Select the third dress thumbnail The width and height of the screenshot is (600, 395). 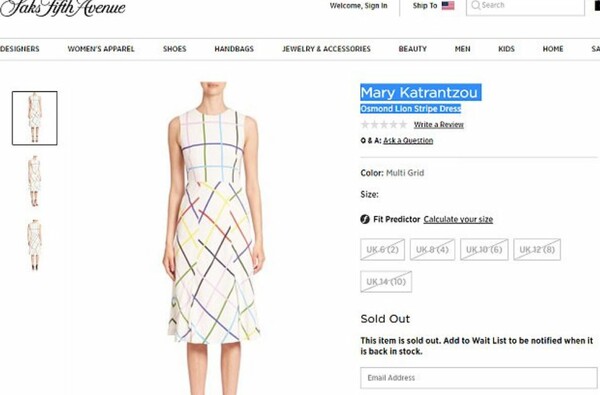[34, 245]
